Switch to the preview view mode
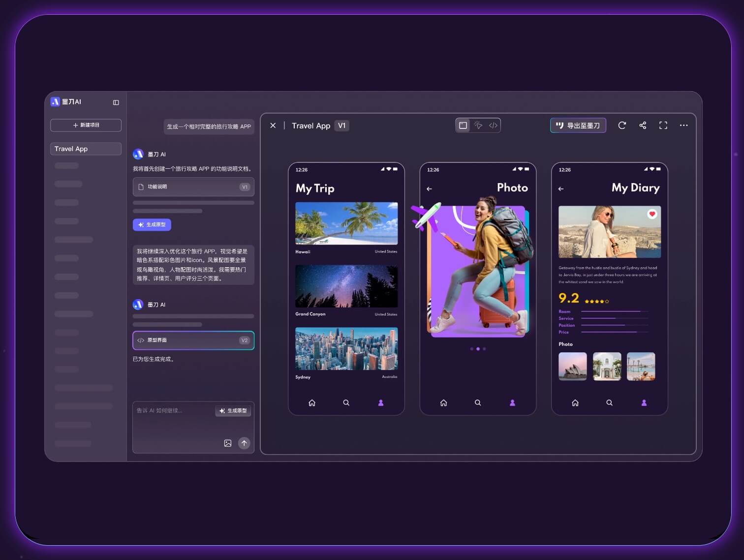Screen dimensions: 744x560 463,125
